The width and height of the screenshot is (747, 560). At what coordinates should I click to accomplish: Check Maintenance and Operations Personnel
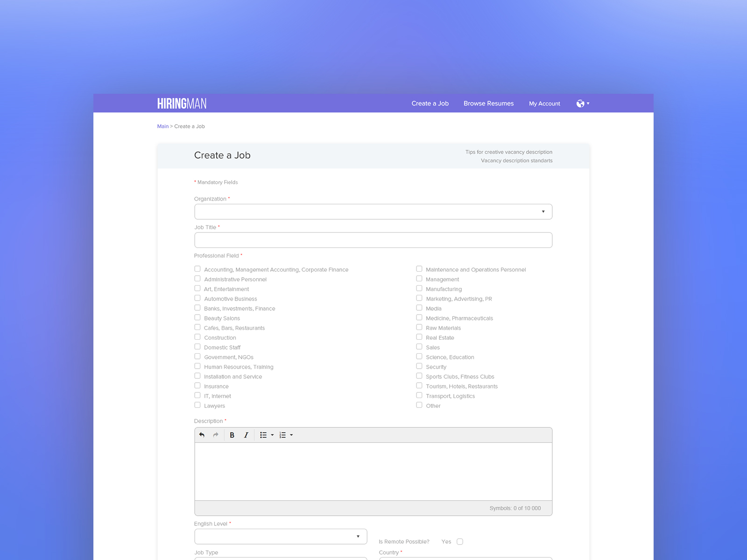(419, 269)
